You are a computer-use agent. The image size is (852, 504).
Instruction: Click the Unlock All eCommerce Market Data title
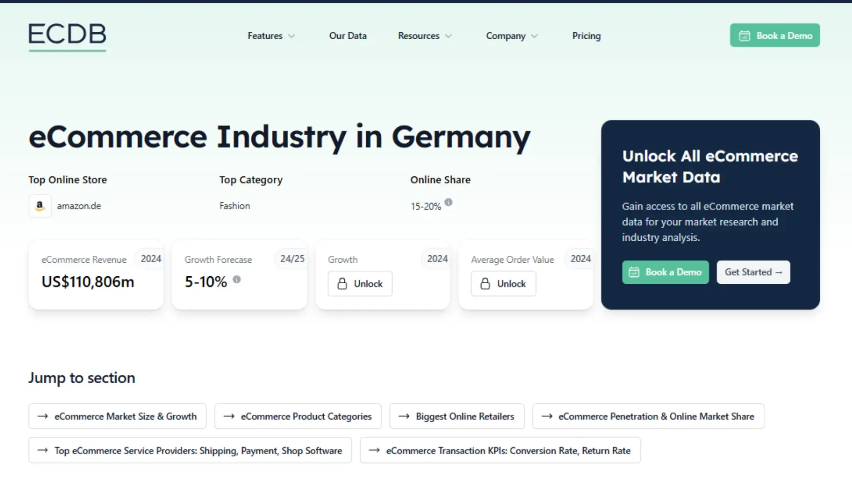click(x=710, y=167)
